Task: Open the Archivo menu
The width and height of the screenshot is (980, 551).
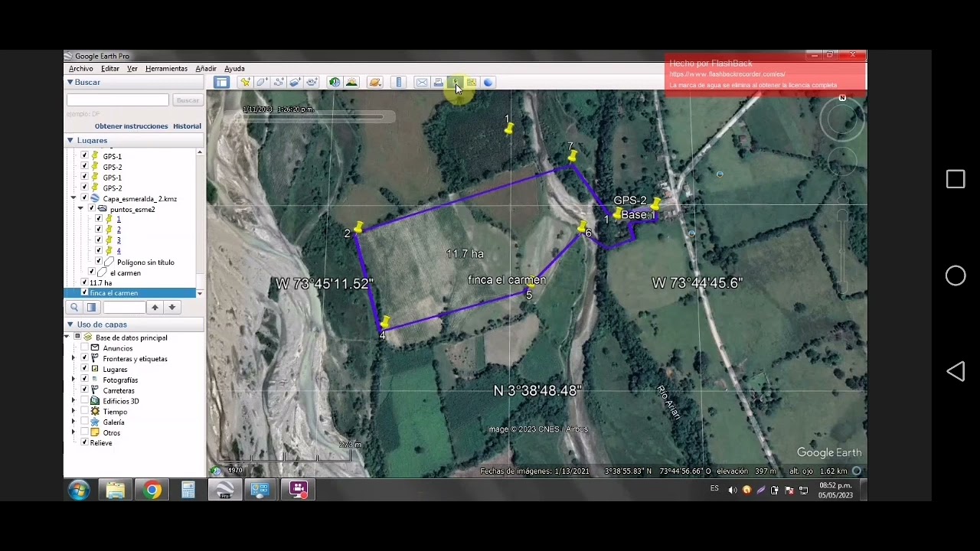Action: (80, 69)
